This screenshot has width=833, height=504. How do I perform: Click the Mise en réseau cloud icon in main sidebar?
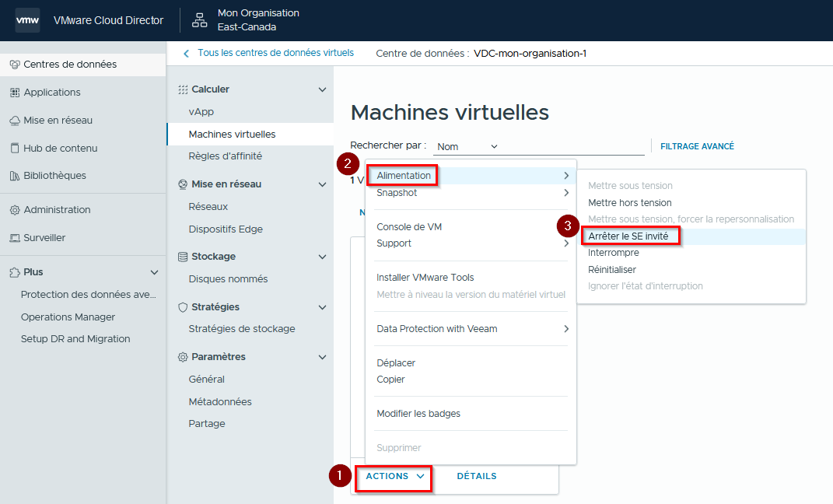click(x=15, y=121)
